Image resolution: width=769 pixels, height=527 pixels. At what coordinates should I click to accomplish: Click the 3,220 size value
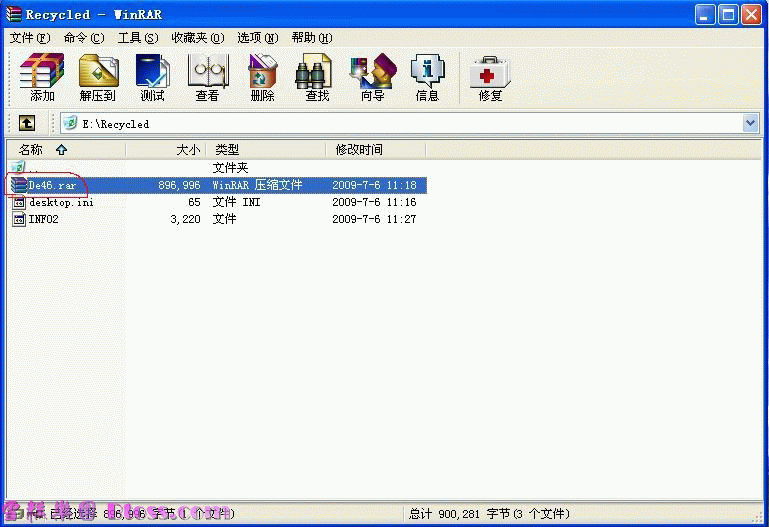tap(185, 219)
